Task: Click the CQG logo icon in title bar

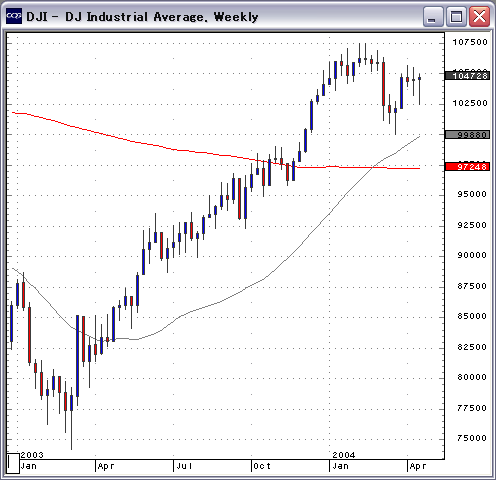Action: pyautogui.click(x=14, y=16)
